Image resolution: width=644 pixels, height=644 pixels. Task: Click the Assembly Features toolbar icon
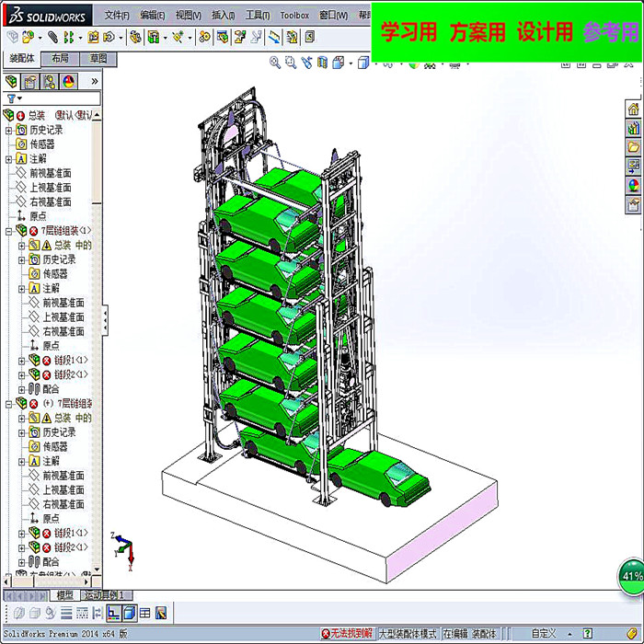[x=154, y=38]
